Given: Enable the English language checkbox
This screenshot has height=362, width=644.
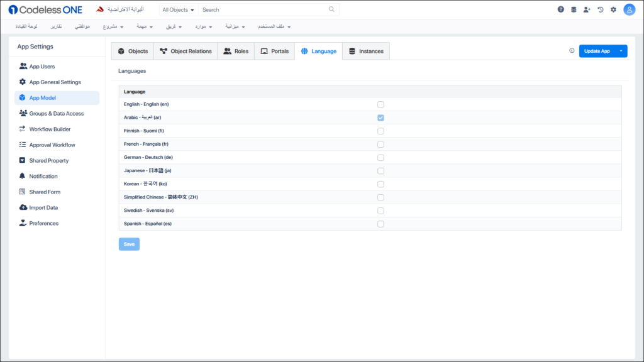Looking at the screenshot, I should [380, 104].
